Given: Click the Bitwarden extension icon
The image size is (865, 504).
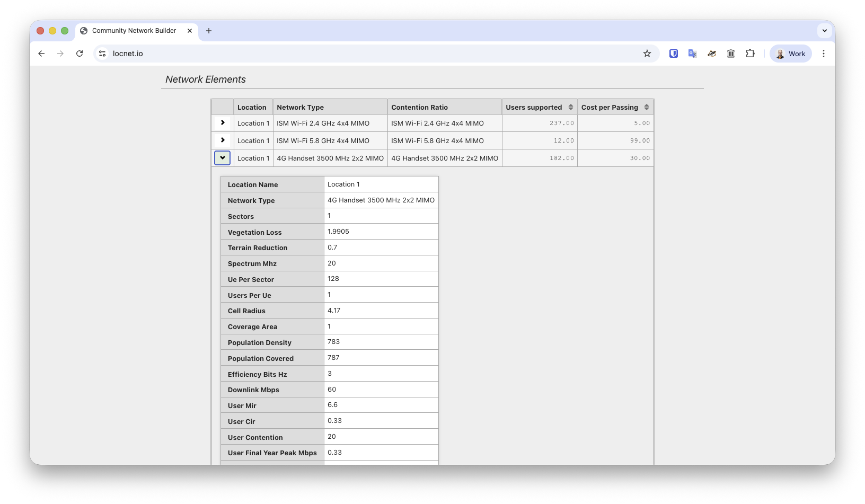Looking at the screenshot, I should tap(674, 54).
